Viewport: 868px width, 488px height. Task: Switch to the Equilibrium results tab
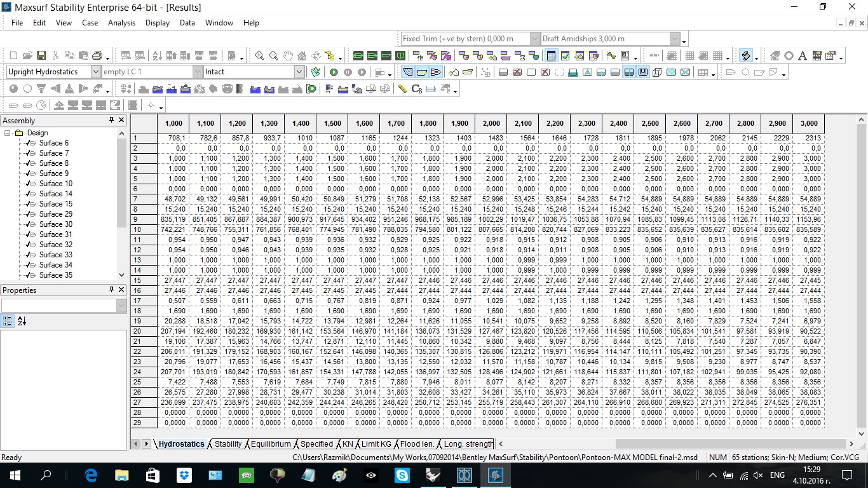[271, 444]
